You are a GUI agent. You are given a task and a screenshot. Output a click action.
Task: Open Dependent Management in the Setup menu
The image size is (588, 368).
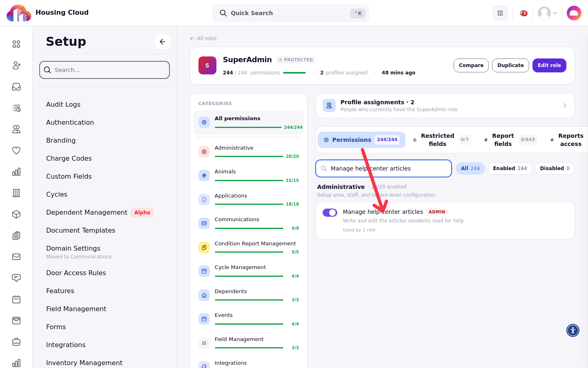pyautogui.click(x=87, y=212)
